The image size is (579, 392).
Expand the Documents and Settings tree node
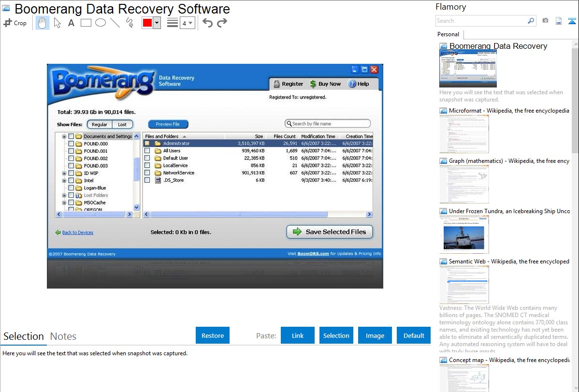(64, 136)
